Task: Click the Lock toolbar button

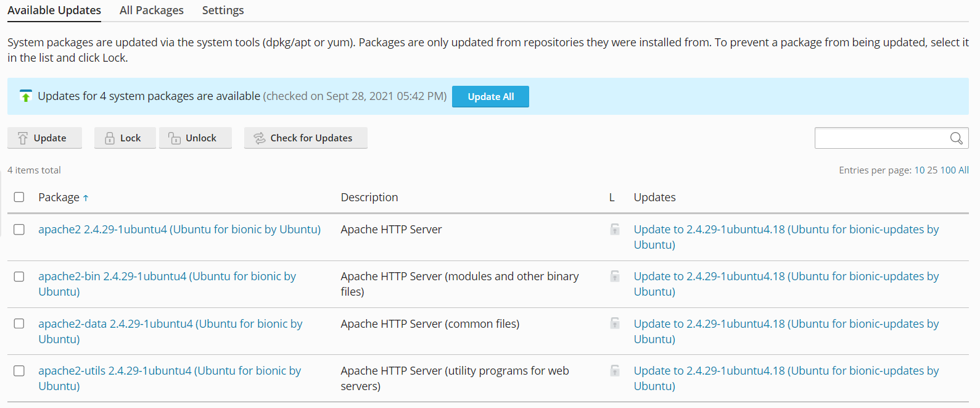Action: coord(125,138)
